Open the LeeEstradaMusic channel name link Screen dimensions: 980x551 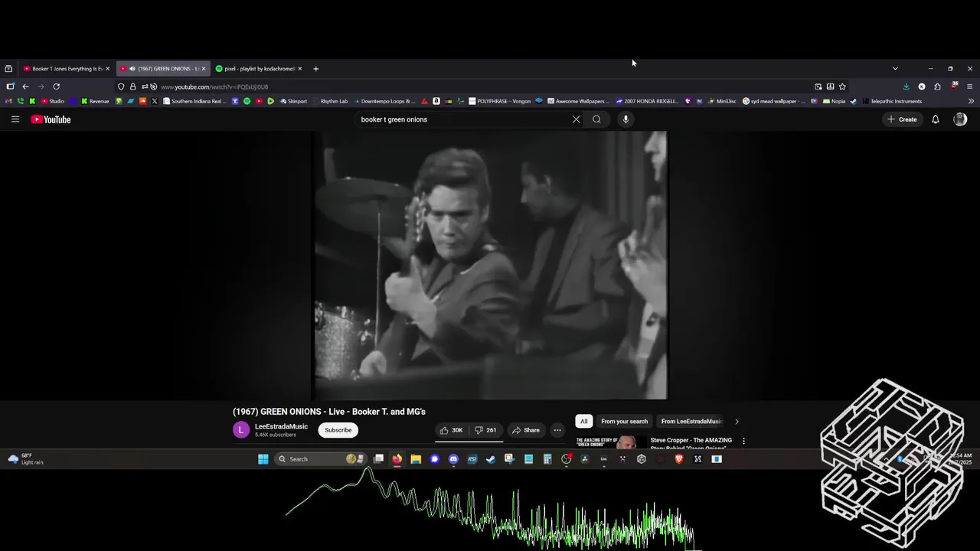pos(281,426)
